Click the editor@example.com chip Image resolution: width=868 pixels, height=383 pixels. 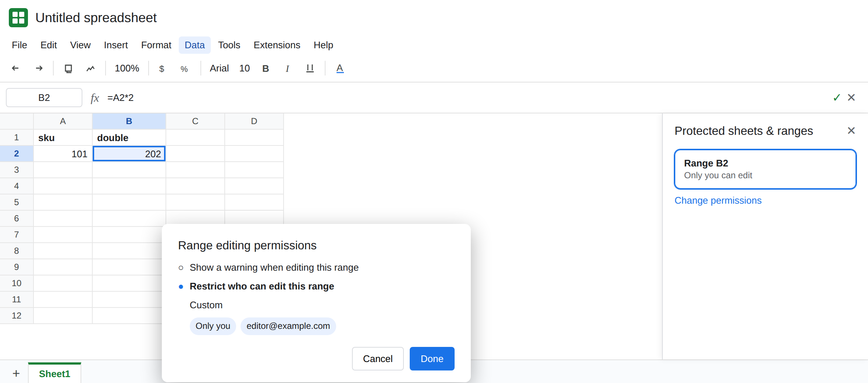point(288,326)
